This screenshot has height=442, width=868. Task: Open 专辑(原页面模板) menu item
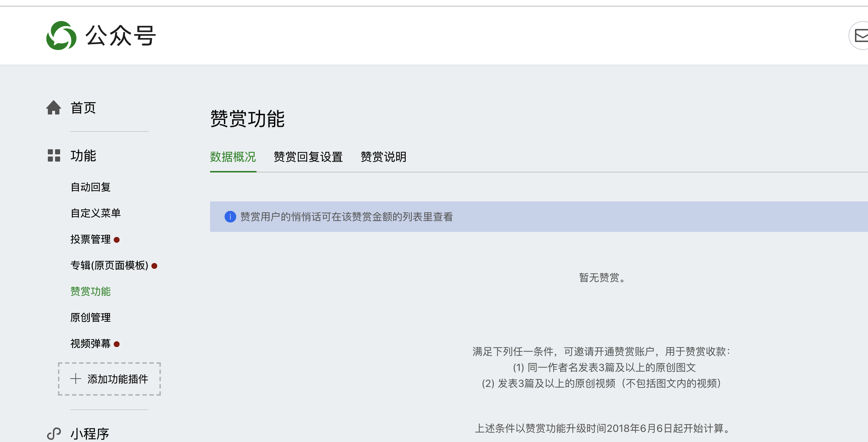(x=109, y=265)
